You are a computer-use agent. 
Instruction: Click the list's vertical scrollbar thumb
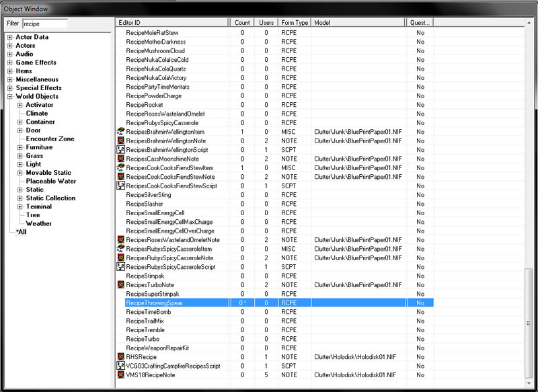pos(529,323)
